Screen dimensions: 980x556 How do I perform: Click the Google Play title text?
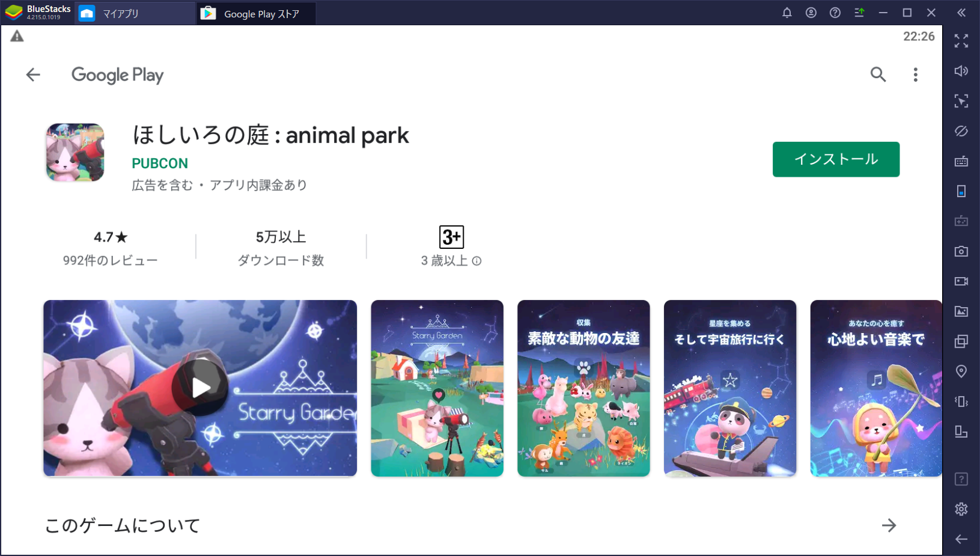(117, 75)
